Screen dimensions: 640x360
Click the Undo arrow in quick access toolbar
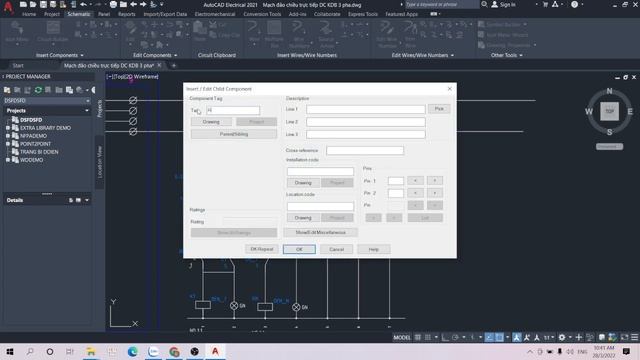84,4
